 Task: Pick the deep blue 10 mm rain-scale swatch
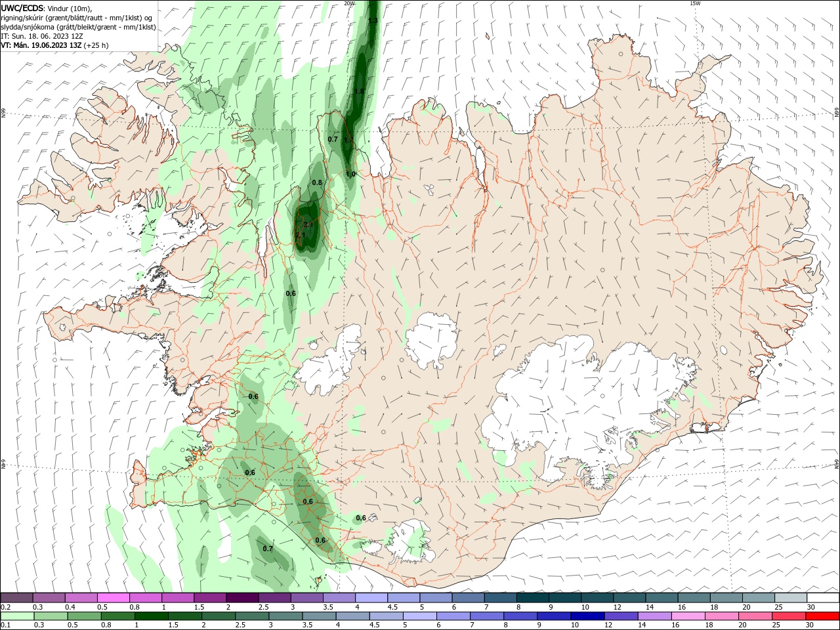[588, 616]
